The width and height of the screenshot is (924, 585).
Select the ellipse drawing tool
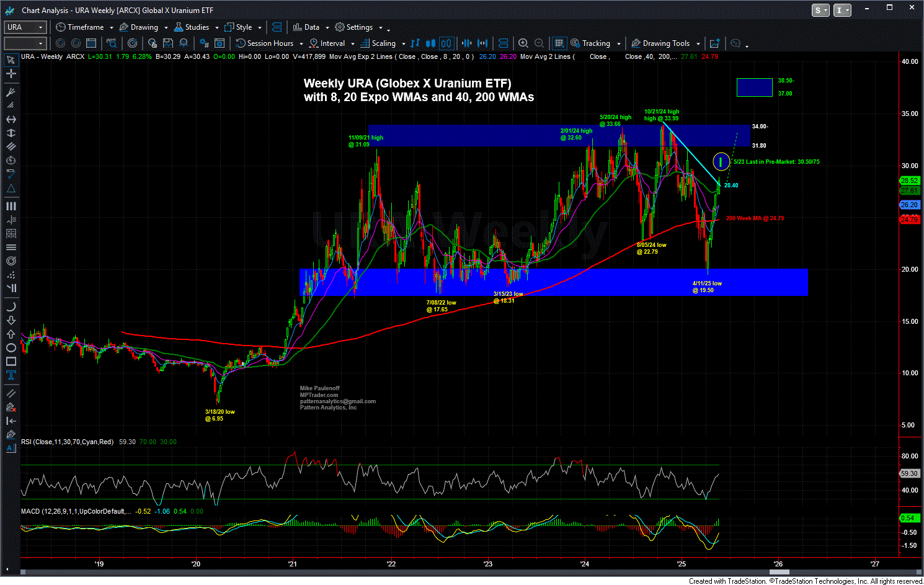(11, 347)
